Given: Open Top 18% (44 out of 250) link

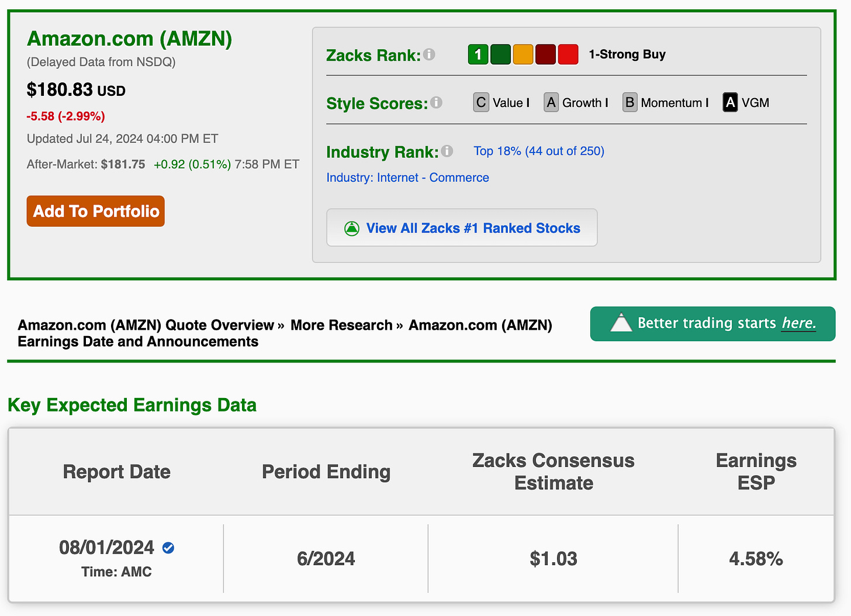Looking at the screenshot, I should (539, 151).
